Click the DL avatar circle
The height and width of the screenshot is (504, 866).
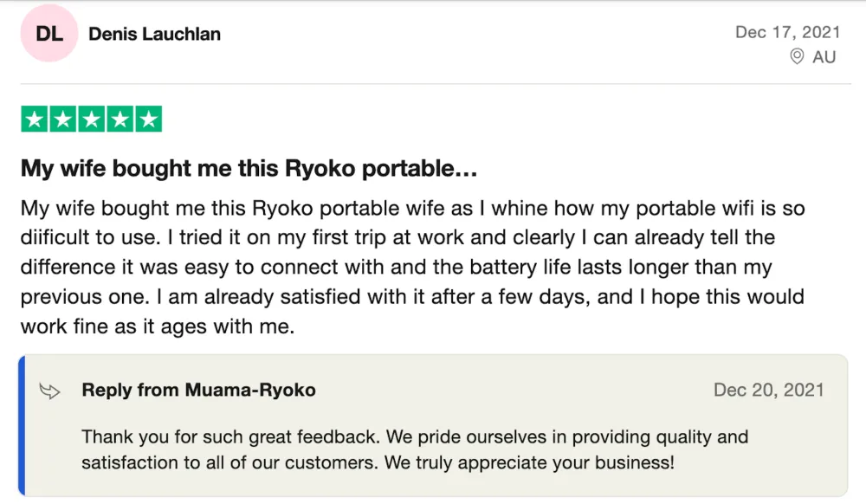[x=49, y=34]
